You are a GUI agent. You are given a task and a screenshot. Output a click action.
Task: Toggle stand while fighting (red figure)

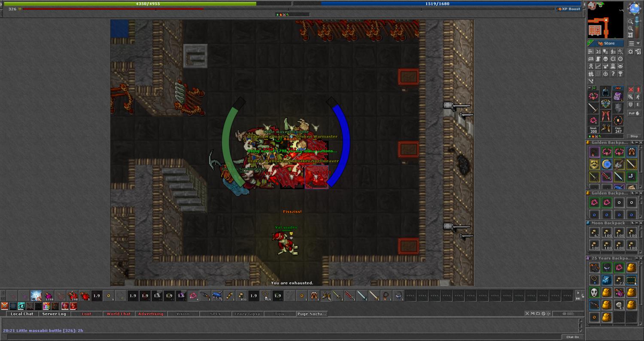tap(638, 90)
